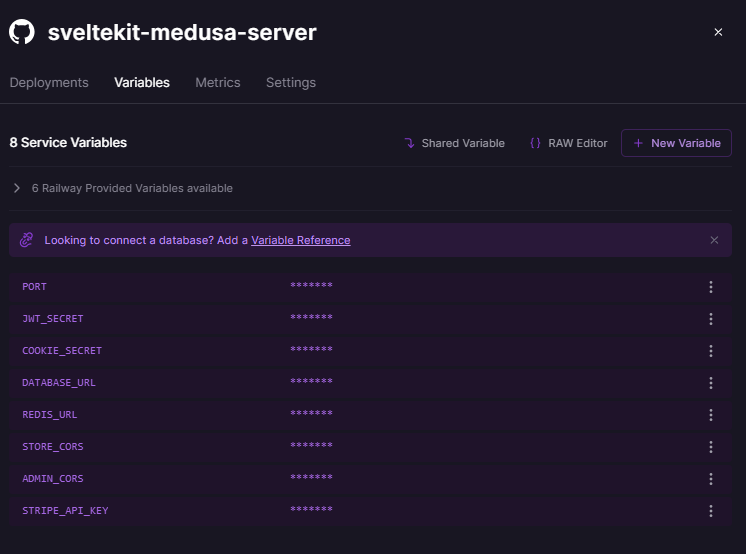Screen dimensions: 746x554
Task: Click the link icon in database banner
Action: pos(26,239)
